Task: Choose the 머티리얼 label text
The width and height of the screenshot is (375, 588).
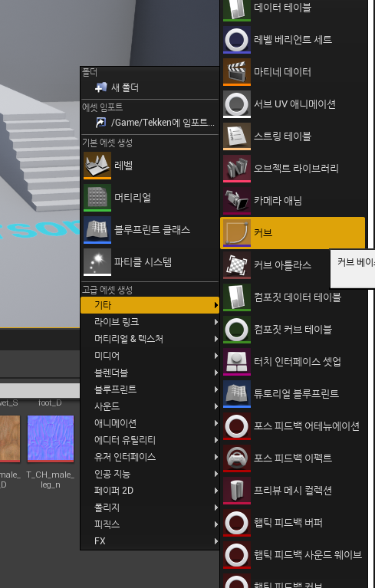Action: [x=133, y=198]
